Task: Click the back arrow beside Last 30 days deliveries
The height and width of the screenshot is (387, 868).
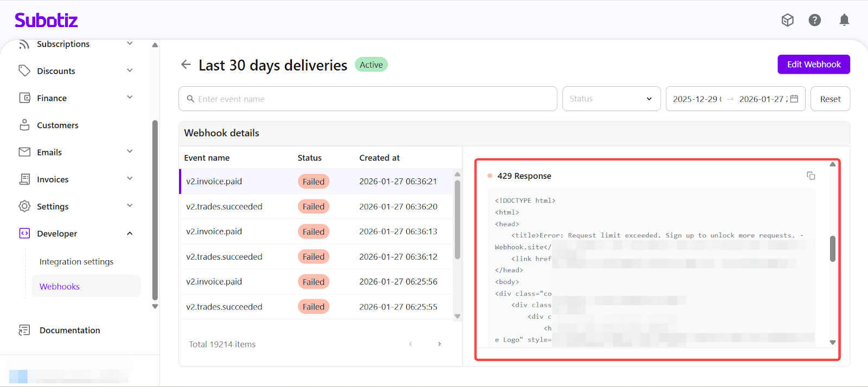Action: click(x=186, y=64)
